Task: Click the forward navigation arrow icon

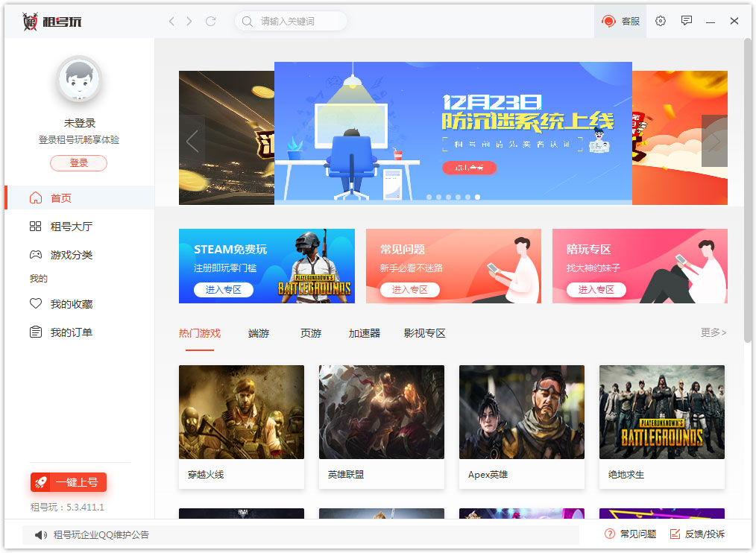Action: (x=189, y=22)
